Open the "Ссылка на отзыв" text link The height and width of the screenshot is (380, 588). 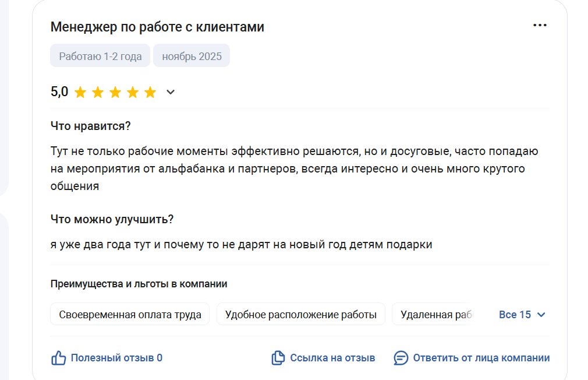[x=332, y=358]
